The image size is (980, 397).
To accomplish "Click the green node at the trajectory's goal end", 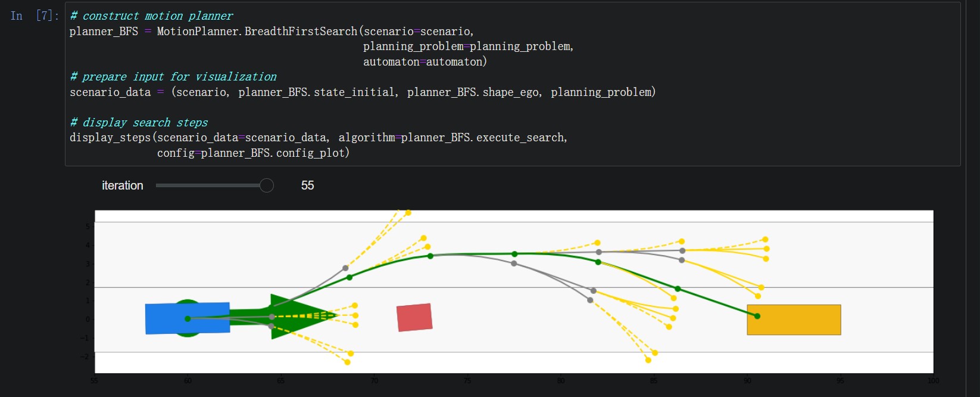I will (x=756, y=317).
